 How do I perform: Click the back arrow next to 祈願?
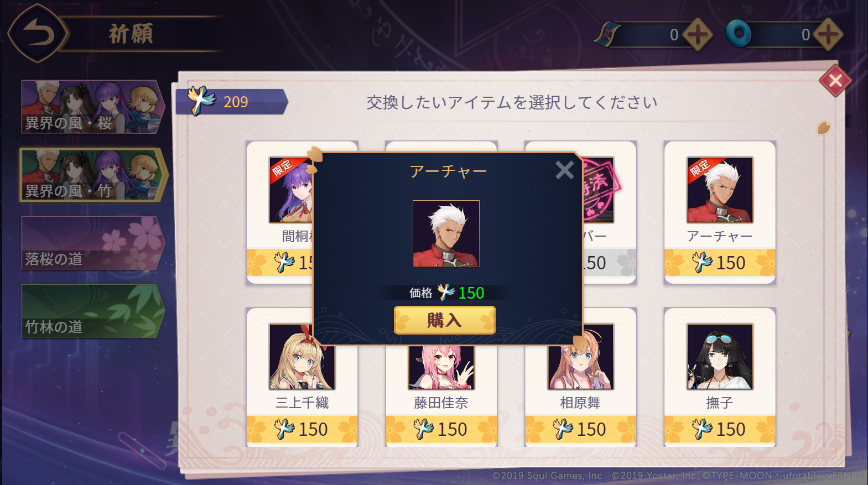(38, 33)
